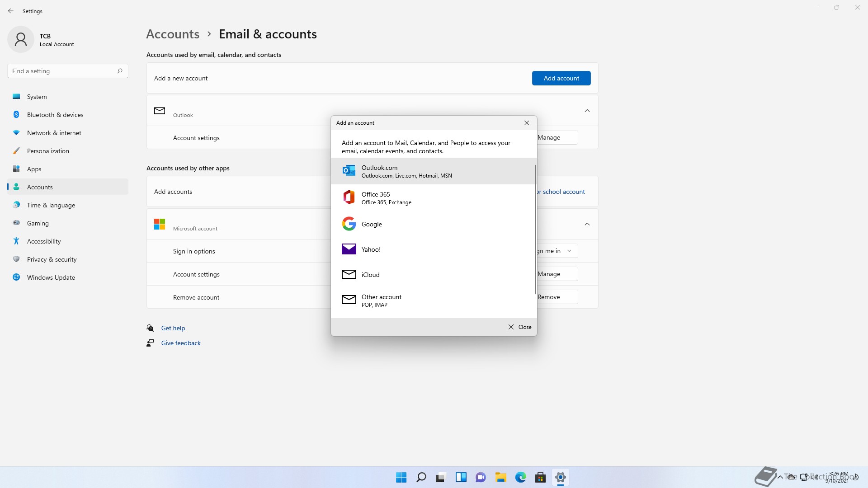Open the sign me in dropdown
Screen dimensions: 868x488
[557, 251]
